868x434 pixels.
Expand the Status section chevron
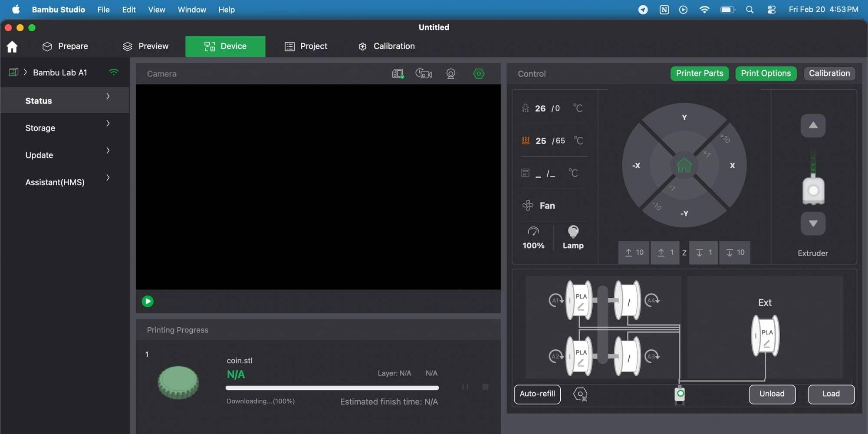click(108, 96)
